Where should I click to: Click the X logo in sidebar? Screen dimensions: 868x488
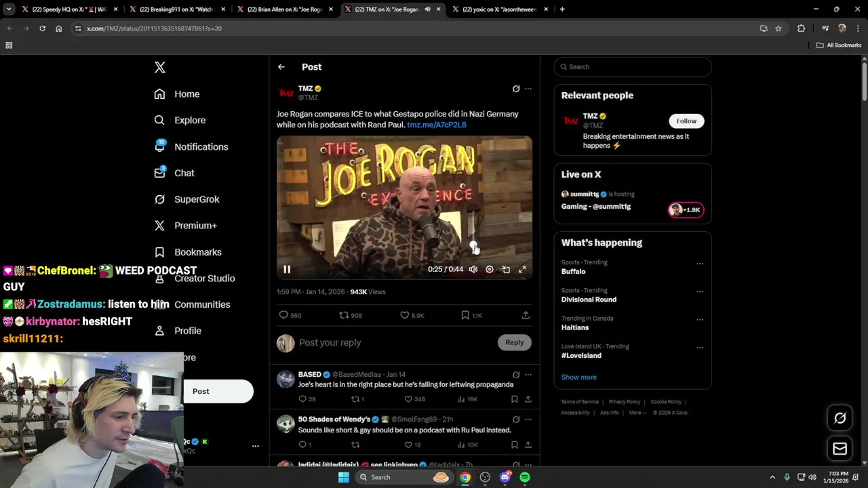(160, 67)
